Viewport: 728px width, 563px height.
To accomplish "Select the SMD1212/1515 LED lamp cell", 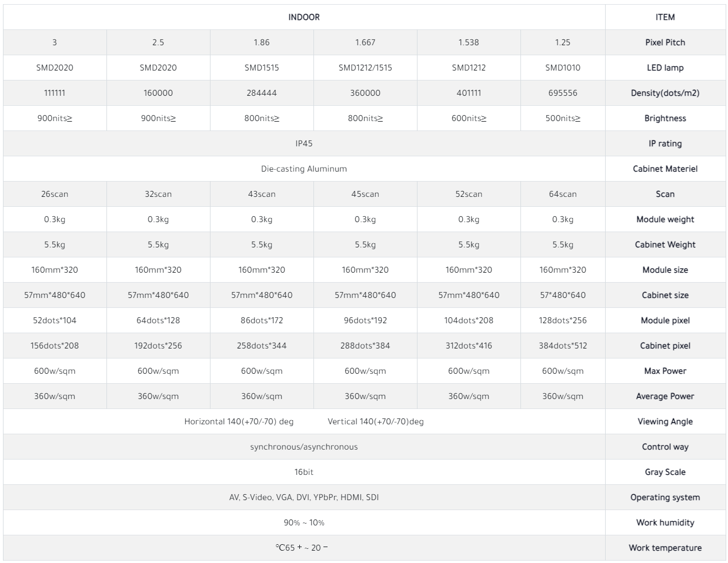I will pos(365,68).
